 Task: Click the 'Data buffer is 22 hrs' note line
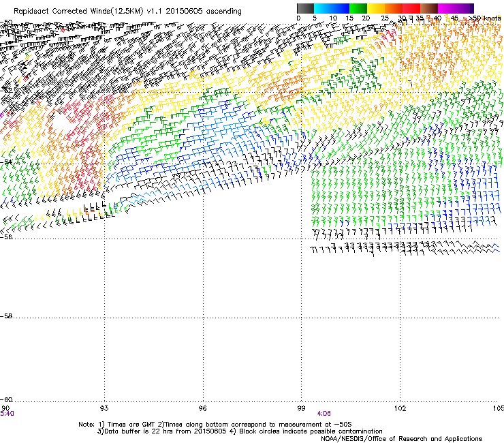click(x=240, y=431)
